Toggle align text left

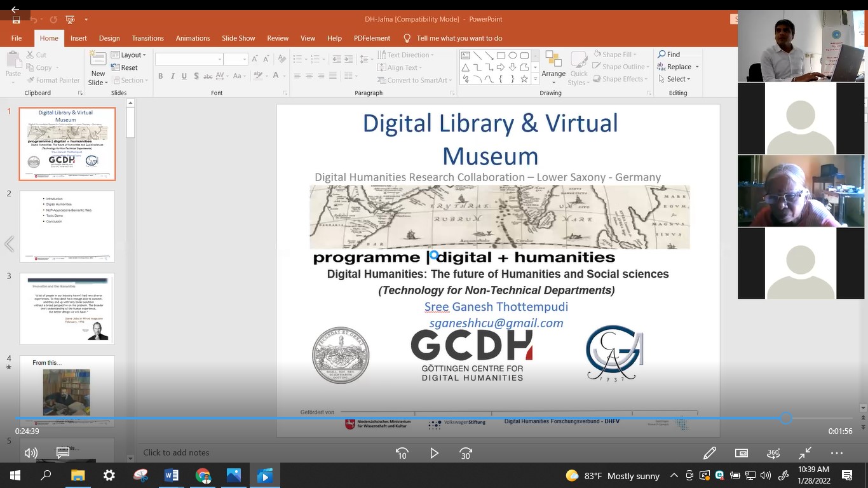point(297,76)
